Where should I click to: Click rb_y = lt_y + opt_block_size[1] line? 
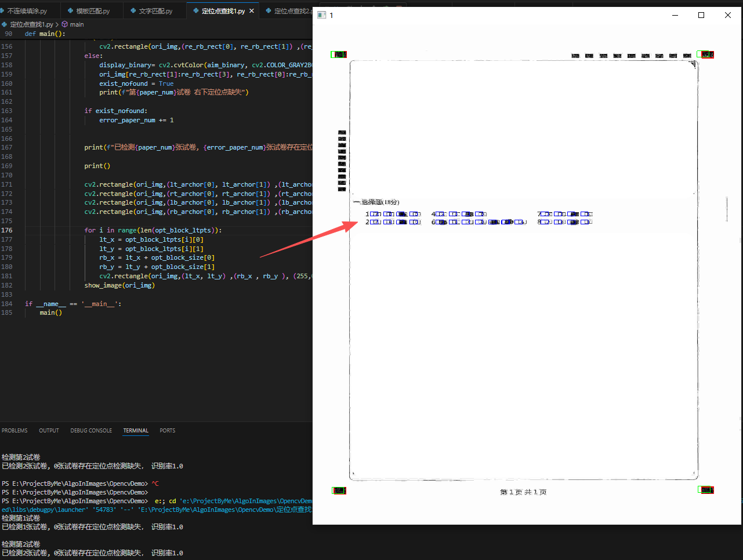157,267
